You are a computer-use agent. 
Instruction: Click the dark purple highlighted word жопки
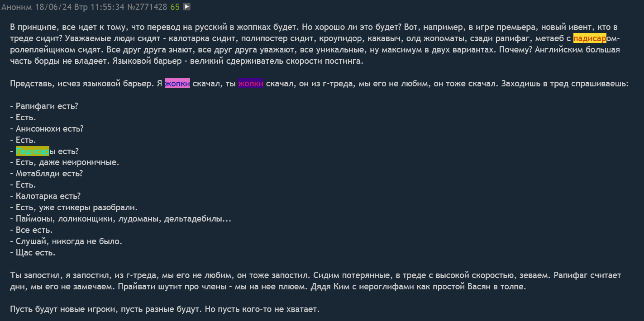click(251, 84)
